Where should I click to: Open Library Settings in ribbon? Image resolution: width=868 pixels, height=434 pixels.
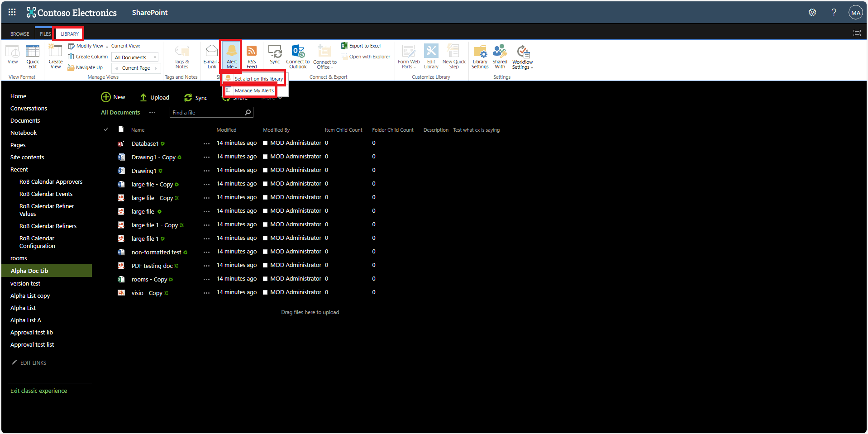[x=480, y=57]
